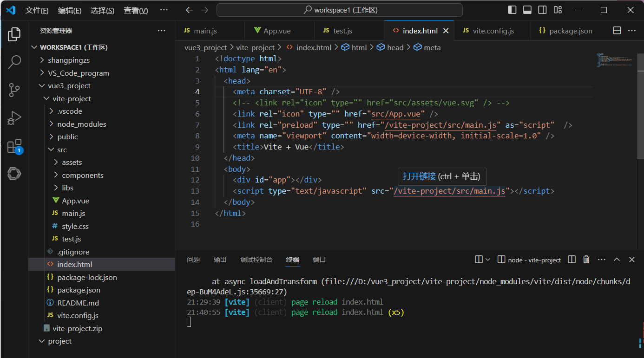Screen dimensions: 644x358
Task: Open the 文件(F) menu
Action: point(37,10)
